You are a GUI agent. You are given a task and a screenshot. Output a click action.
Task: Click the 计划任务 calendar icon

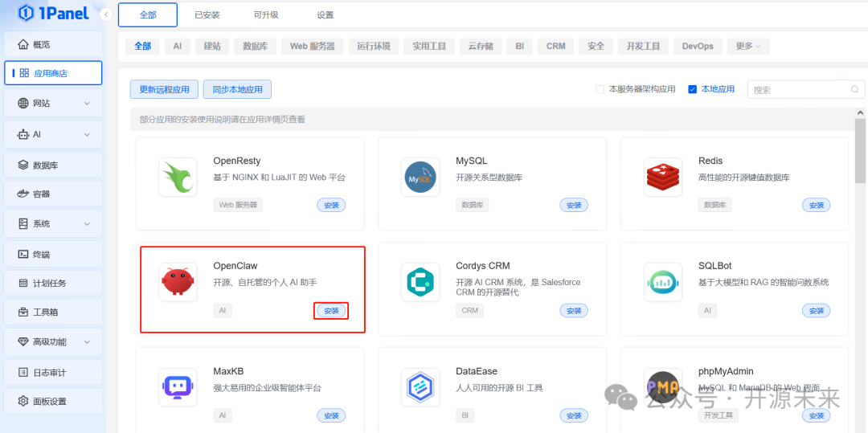(23, 283)
